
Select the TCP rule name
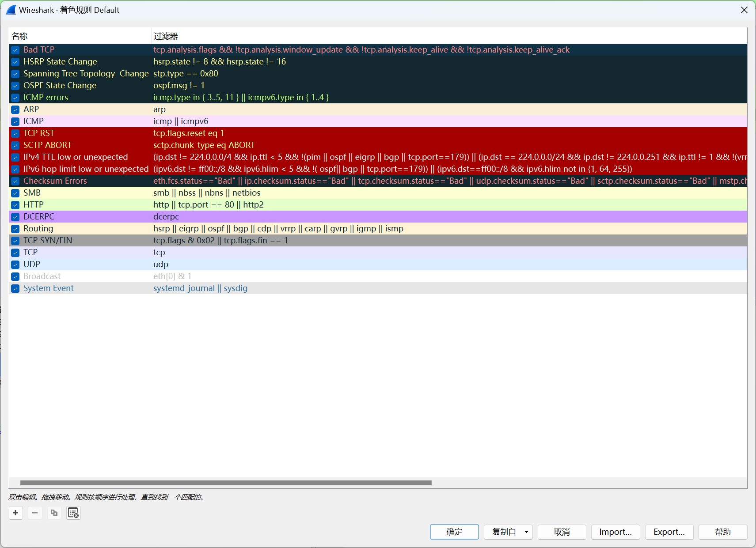[x=30, y=252]
